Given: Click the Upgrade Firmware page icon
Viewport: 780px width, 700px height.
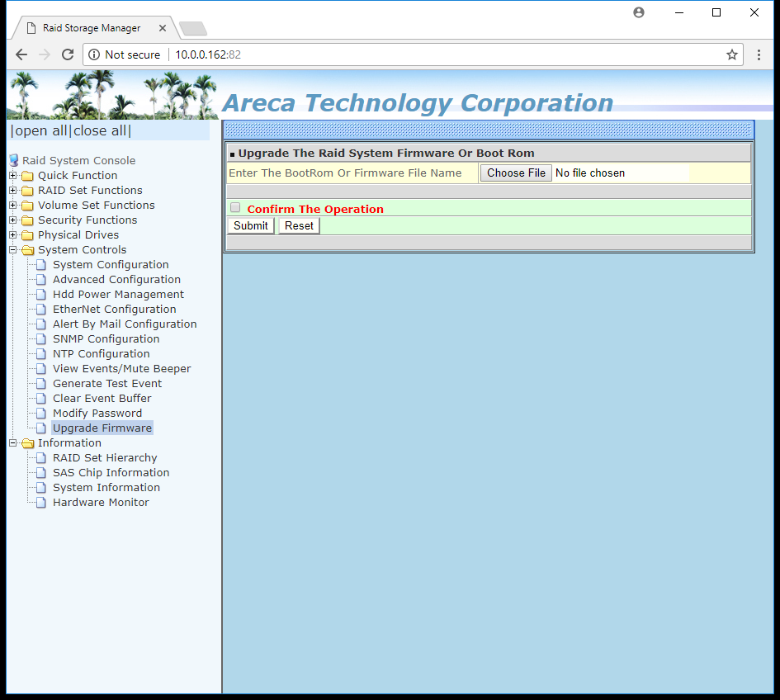Looking at the screenshot, I should point(41,428).
